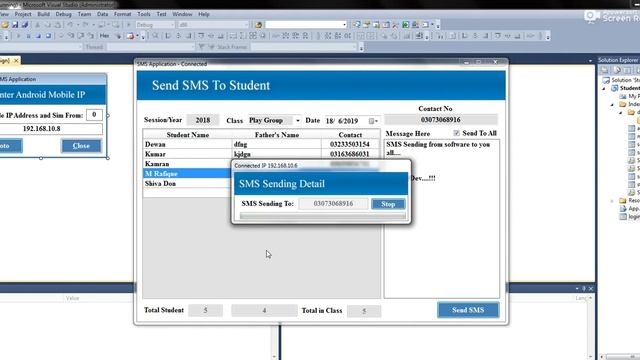Click the Save All icon in toolbar
Viewport: 640px width, 360px height.
pos(24,25)
